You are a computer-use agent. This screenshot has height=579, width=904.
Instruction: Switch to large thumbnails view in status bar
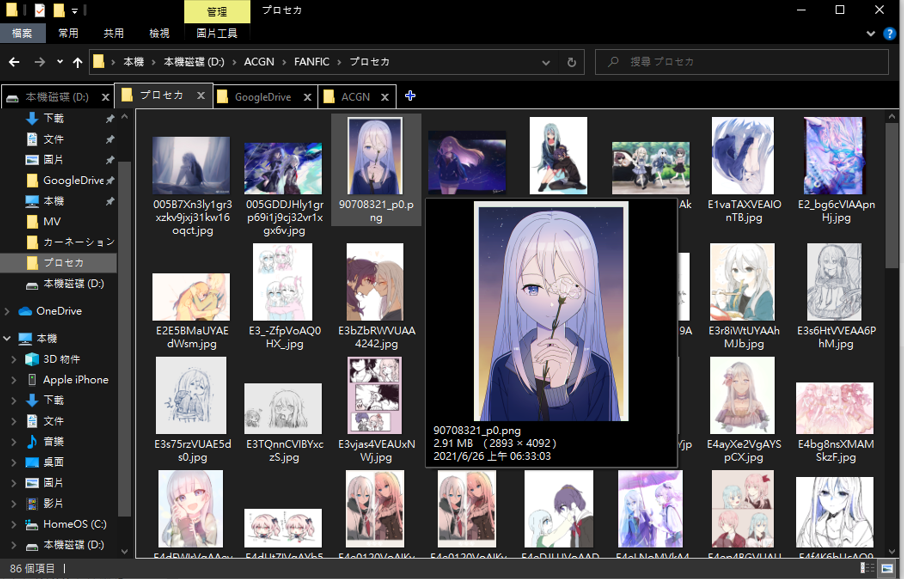888,568
